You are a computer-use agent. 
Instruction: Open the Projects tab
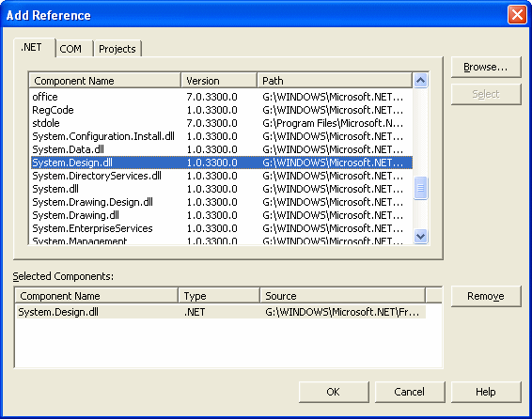click(117, 49)
